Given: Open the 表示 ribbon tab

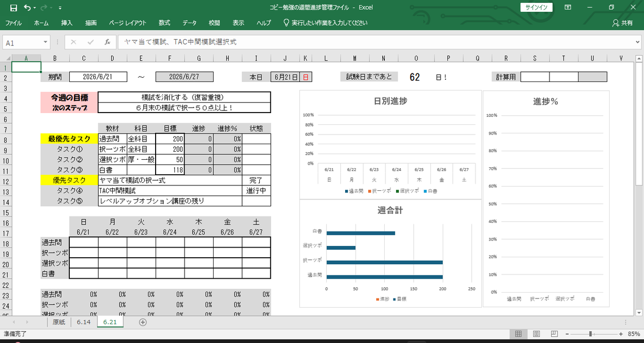Looking at the screenshot, I should (238, 23).
